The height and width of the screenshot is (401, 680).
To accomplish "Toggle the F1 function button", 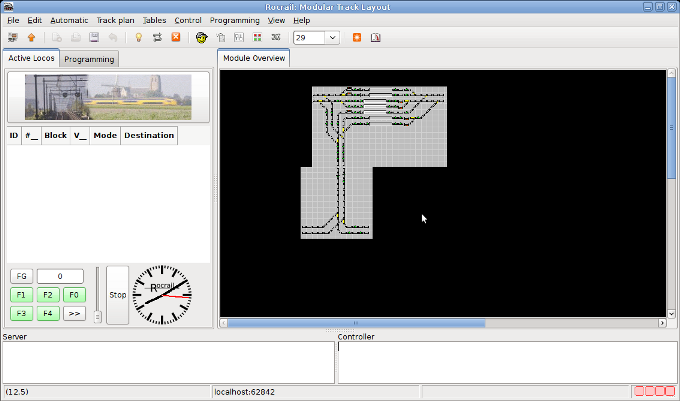I will click(x=21, y=295).
